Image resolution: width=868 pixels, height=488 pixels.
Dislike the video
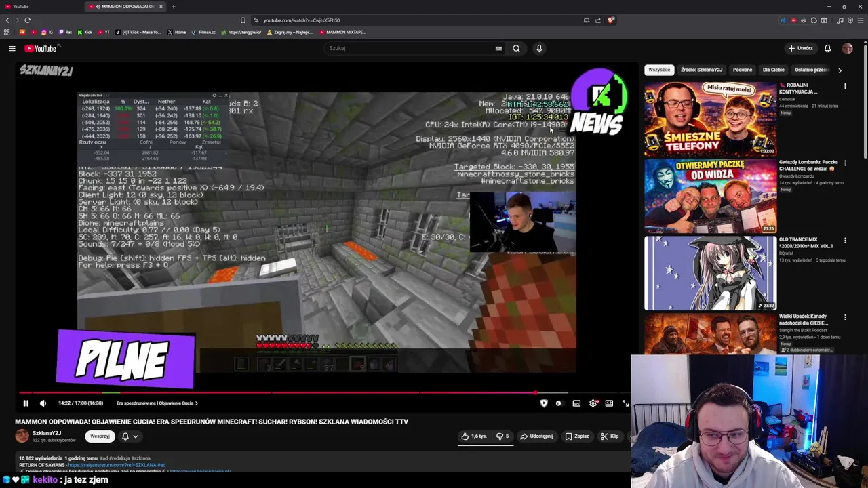tap(502, 436)
